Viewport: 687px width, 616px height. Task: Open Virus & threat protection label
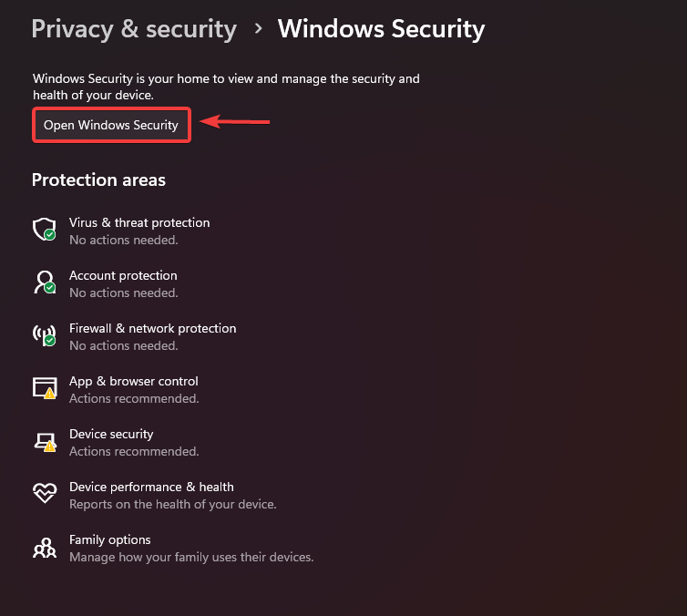[x=139, y=222]
